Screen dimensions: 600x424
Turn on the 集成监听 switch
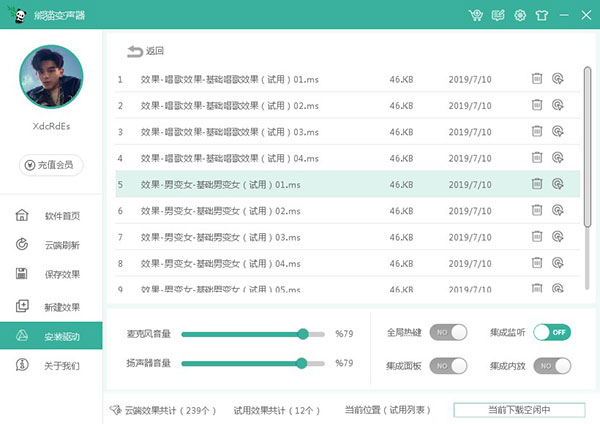click(551, 332)
